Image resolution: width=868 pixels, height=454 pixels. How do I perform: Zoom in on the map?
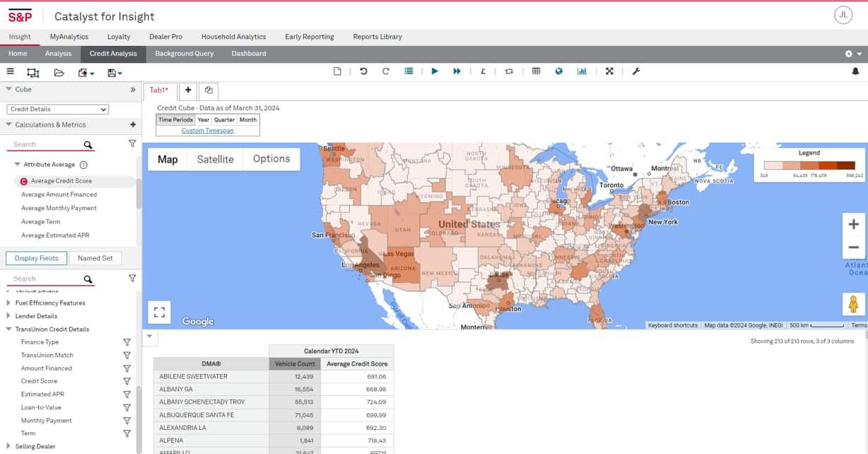[x=853, y=225]
